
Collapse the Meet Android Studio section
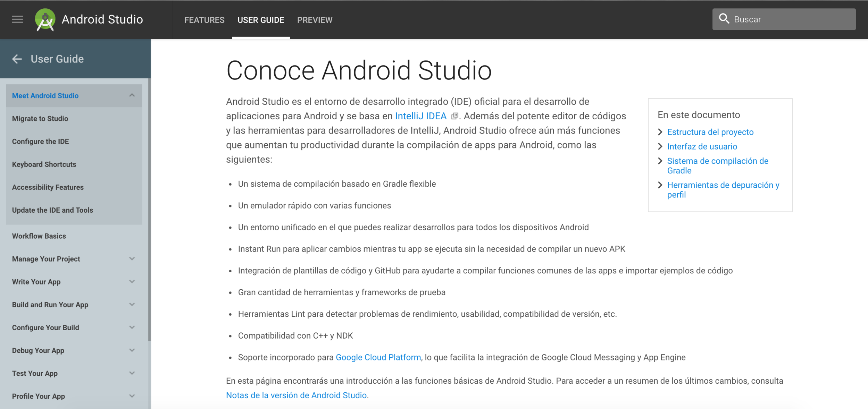tap(132, 95)
